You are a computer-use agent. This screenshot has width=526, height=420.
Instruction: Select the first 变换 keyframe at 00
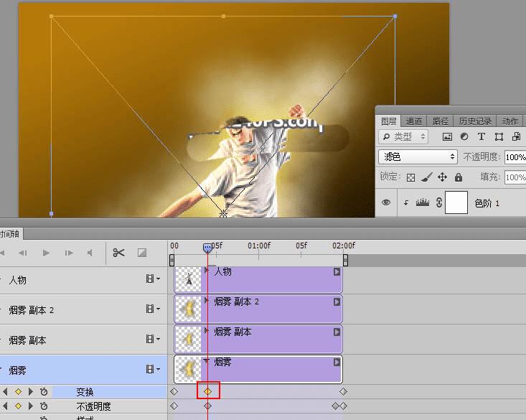pos(174,391)
